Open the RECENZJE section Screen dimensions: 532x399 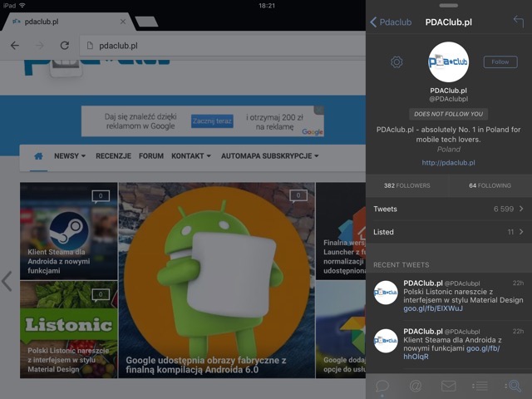(x=113, y=156)
